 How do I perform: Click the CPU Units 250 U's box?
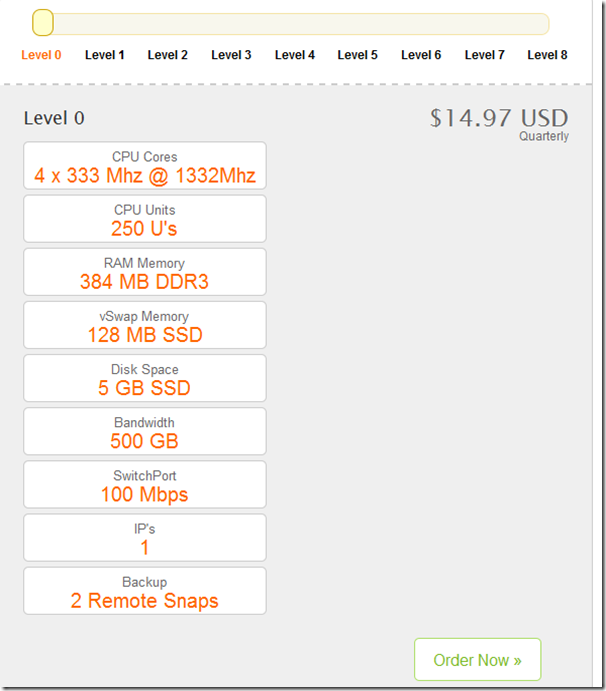(145, 219)
